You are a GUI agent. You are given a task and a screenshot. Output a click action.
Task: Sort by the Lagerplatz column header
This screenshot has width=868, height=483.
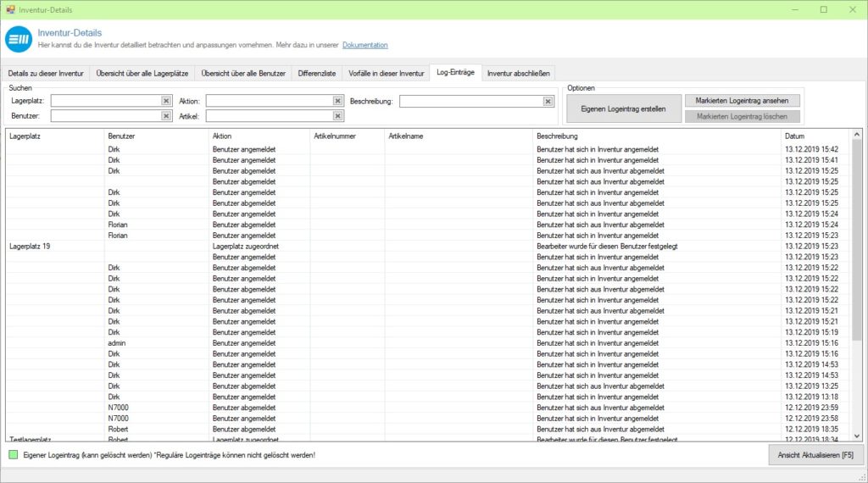click(55, 136)
